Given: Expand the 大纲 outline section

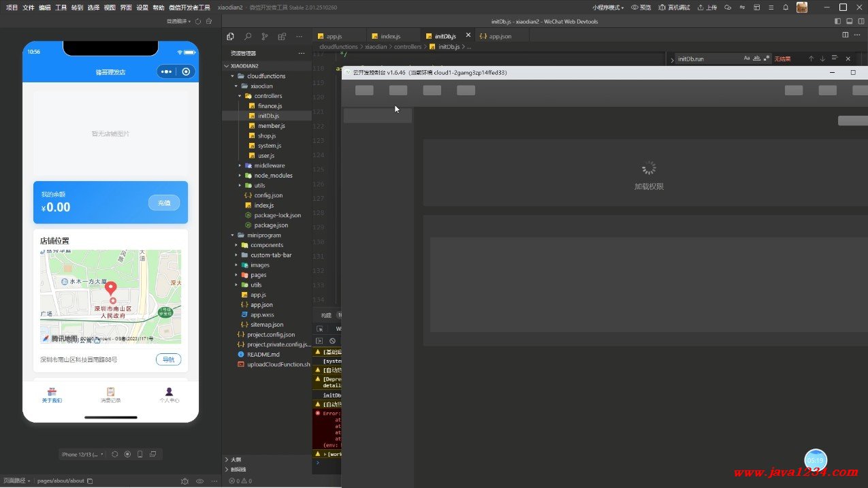Looking at the screenshot, I should click(236, 459).
